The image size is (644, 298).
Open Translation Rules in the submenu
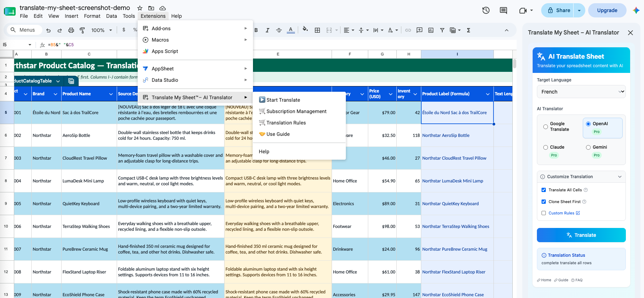pyautogui.click(x=299, y=123)
